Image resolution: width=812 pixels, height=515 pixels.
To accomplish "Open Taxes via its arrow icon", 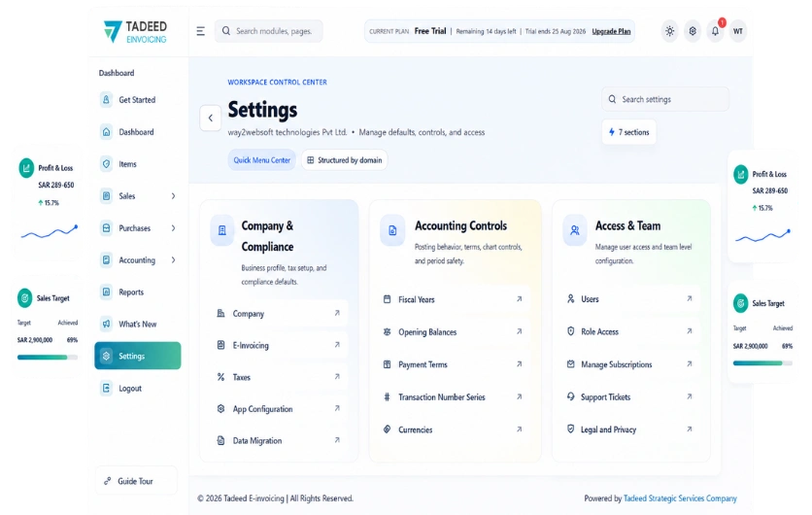I will click(x=337, y=377).
